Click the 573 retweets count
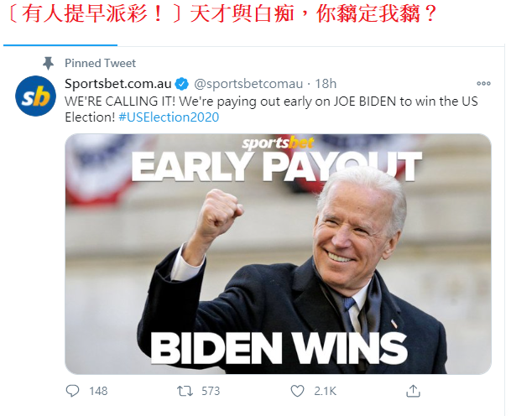 click(x=211, y=391)
